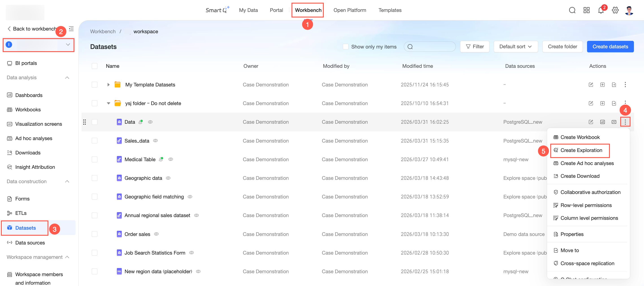Viewport: 644px width, 286px height.
Task: Click the Smart Q logo
Action: [217, 10]
